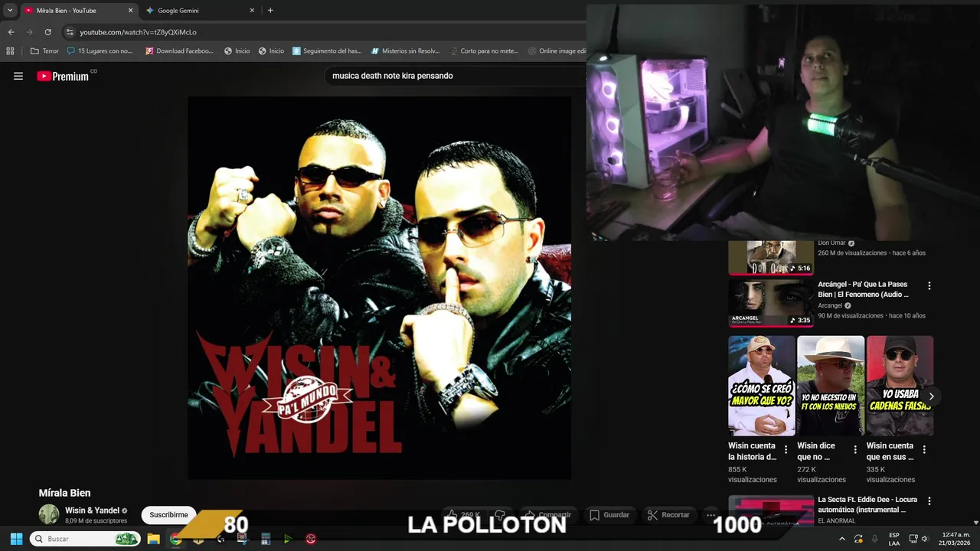Image resolution: width=980 pixels, height=551 pixels.
Task: Open the tab search dropdown chevron
Action: (10, 11)
